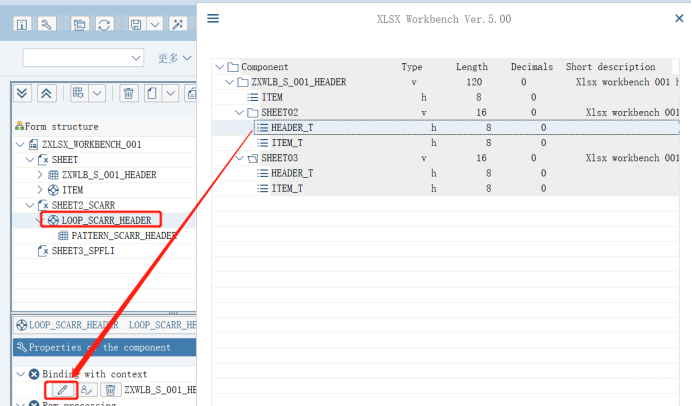Image resolution: width=692 pixels, height=406 pixels.
Task: Click the new page icon in form toolbar
Action: (x=152, y=93)
